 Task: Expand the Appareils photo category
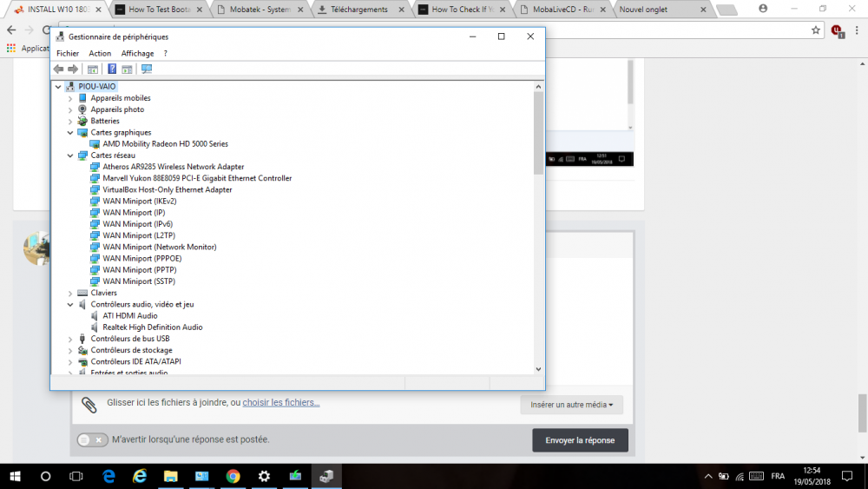(x=70, y=109)
